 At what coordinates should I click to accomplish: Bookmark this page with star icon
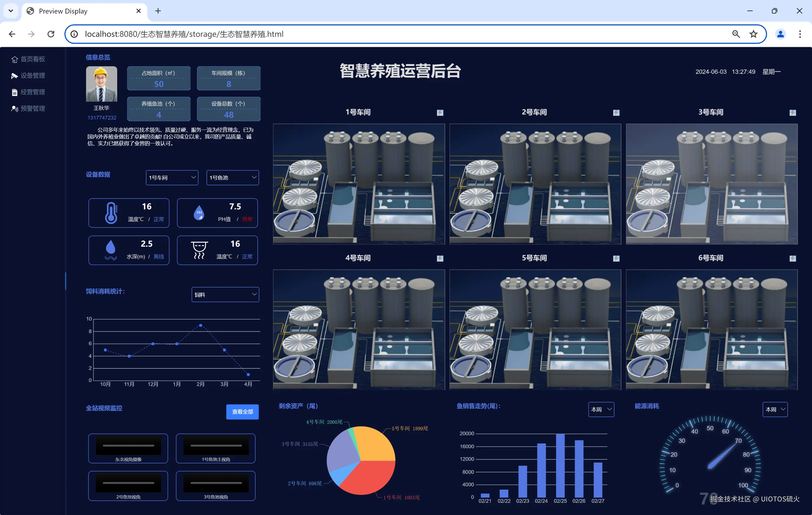click(x=753, y=34)
